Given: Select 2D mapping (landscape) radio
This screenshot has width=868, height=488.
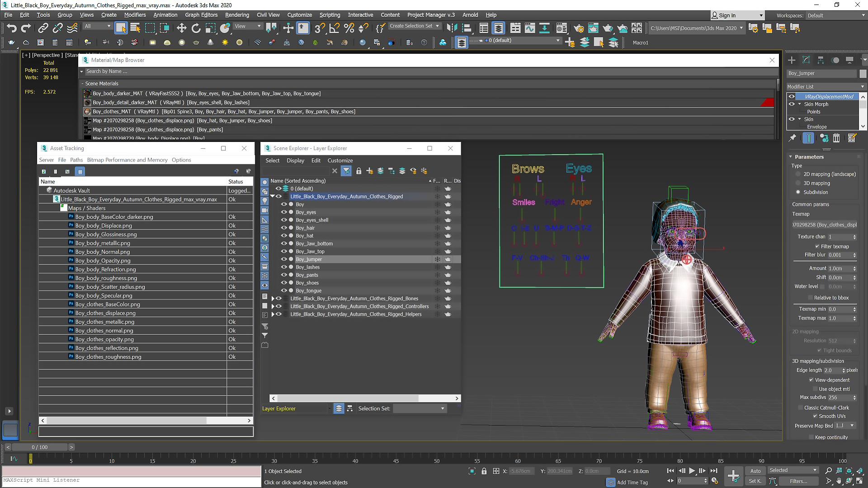Looking at the screenshot, I should pyautogui.click(x=798, y=174).
